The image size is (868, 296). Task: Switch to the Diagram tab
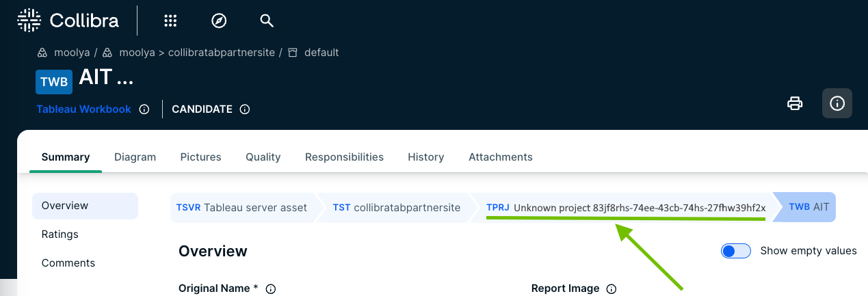pyautogui.click(x=135, y=157)
